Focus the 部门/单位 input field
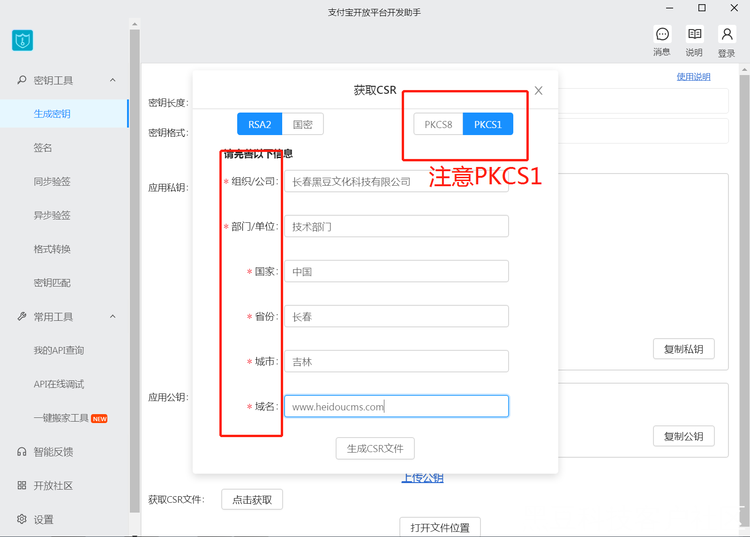Screen dimensions: 750x537 point(397,226)
